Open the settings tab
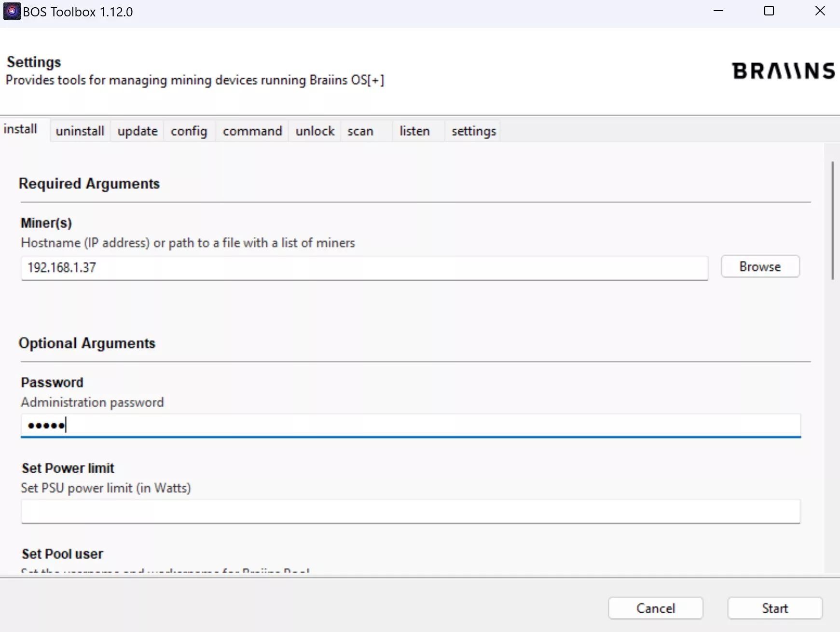 (473, 131)
